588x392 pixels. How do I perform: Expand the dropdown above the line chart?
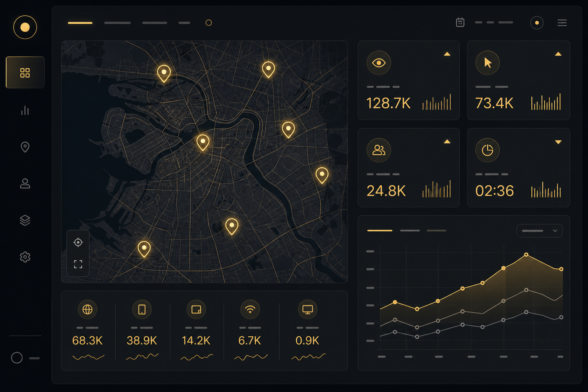[539, 231]
